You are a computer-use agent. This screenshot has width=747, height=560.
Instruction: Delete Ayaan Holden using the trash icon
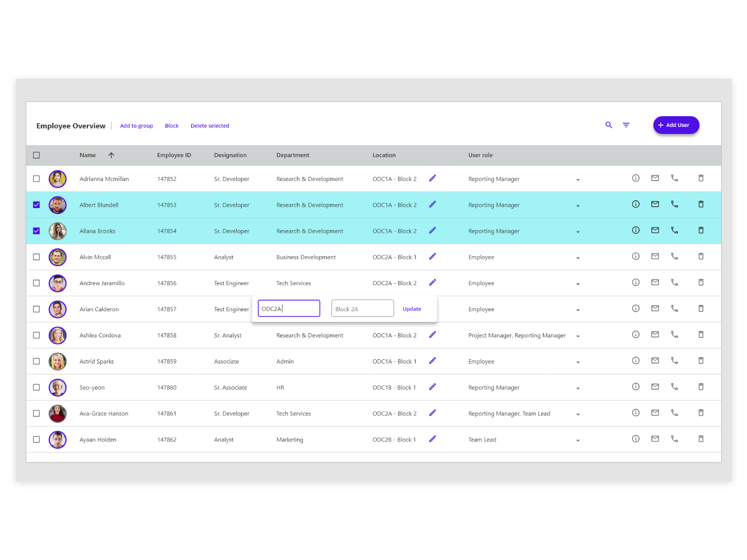701,439
